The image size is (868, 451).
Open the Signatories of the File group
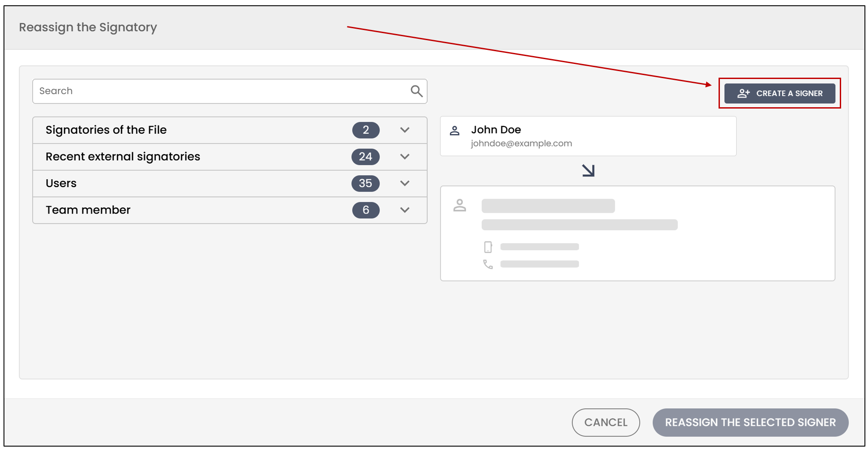click(230, 130)
